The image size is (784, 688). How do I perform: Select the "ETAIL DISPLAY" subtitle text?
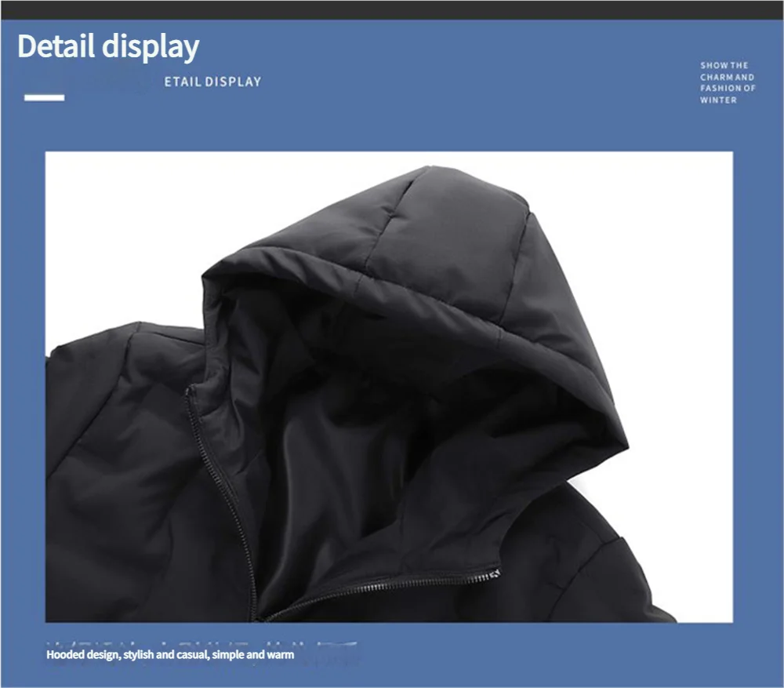tap(212, 82)
